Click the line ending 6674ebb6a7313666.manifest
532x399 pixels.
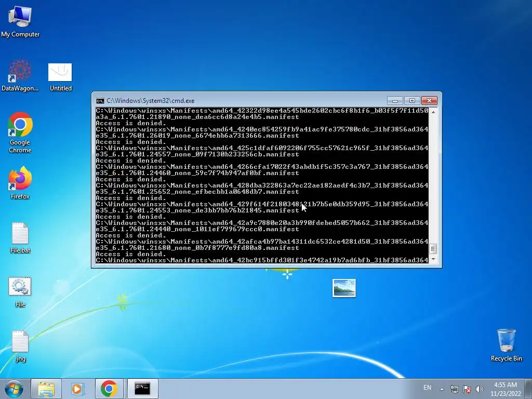[197, 136]
